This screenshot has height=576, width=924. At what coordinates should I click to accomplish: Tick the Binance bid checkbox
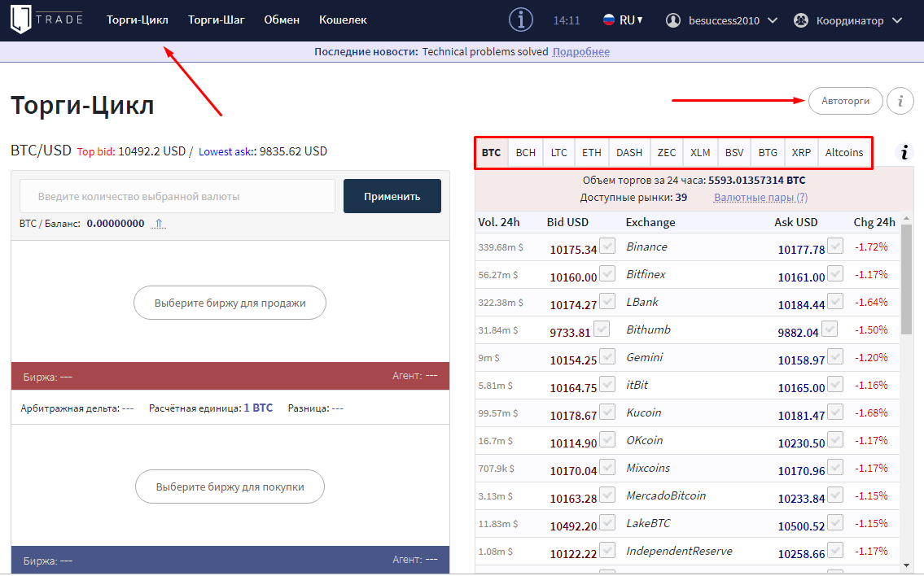[x=607, y=246]
